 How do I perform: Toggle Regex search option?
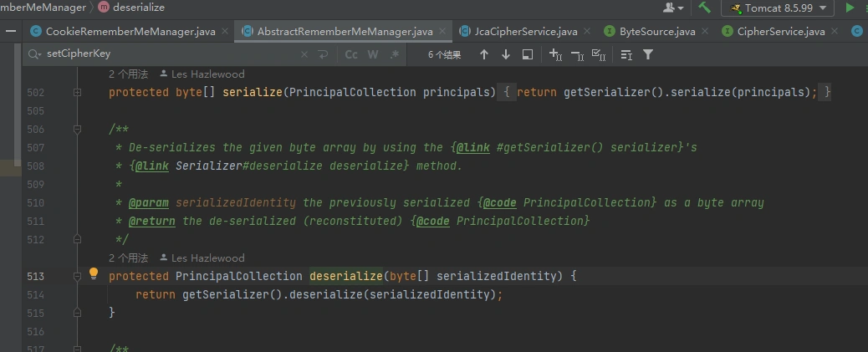395,54
